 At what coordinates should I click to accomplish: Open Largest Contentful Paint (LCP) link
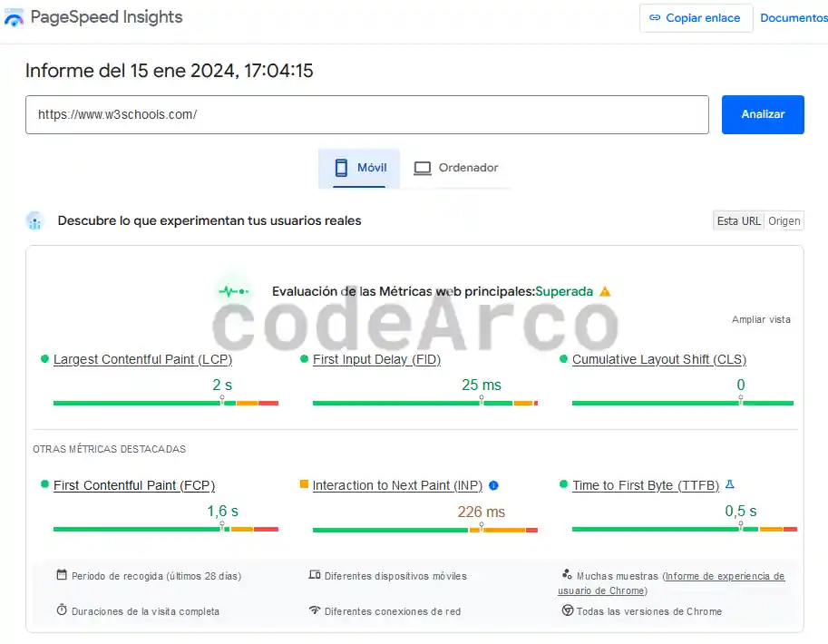pos(142,359)
